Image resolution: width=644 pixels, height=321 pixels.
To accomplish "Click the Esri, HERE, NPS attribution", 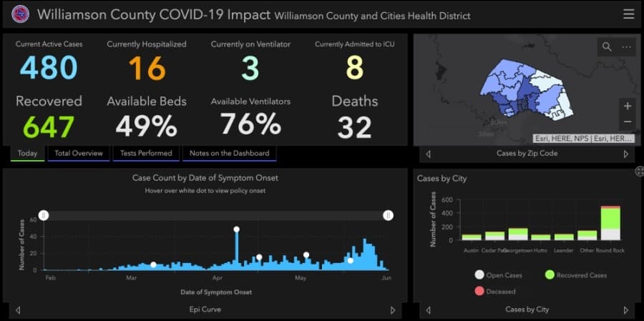I will tap(584, 139).
